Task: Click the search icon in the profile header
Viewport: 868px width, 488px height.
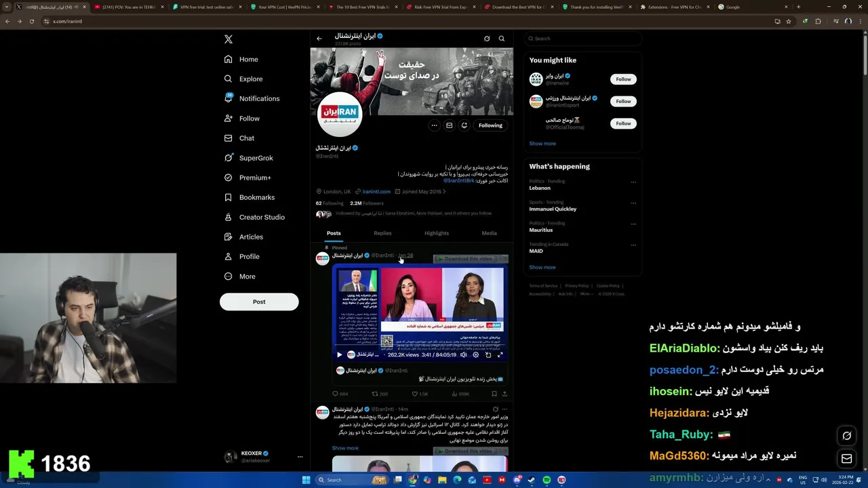Action: tap(502, 39)
